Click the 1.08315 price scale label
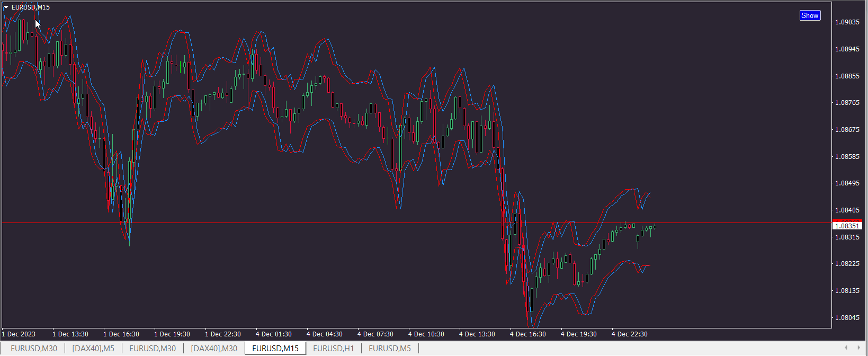 847,237
